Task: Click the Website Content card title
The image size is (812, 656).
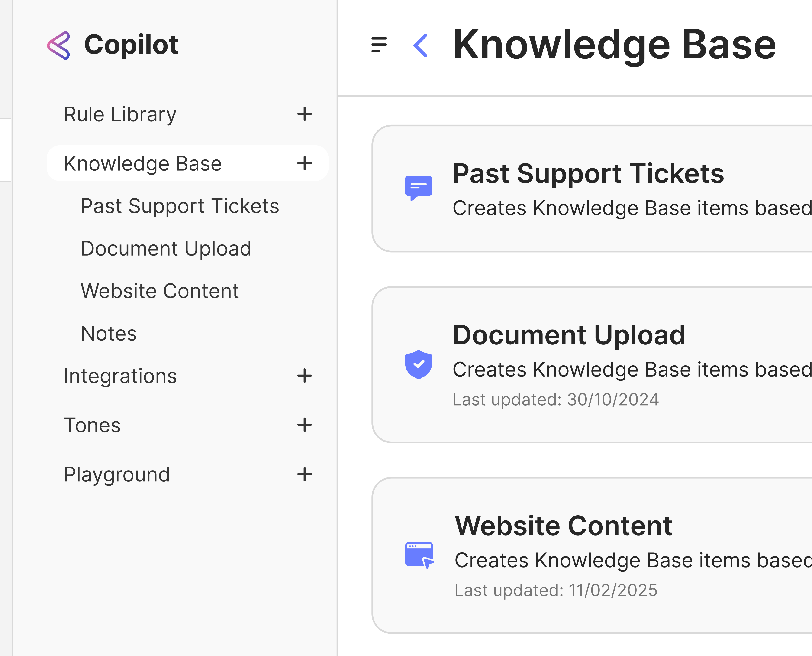Action: [563, 526]
